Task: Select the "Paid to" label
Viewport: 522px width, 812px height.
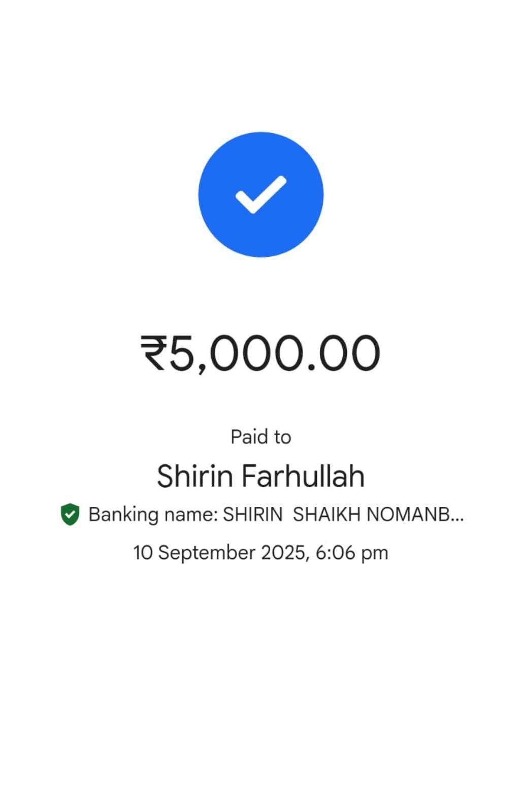Action: [260, 437]
